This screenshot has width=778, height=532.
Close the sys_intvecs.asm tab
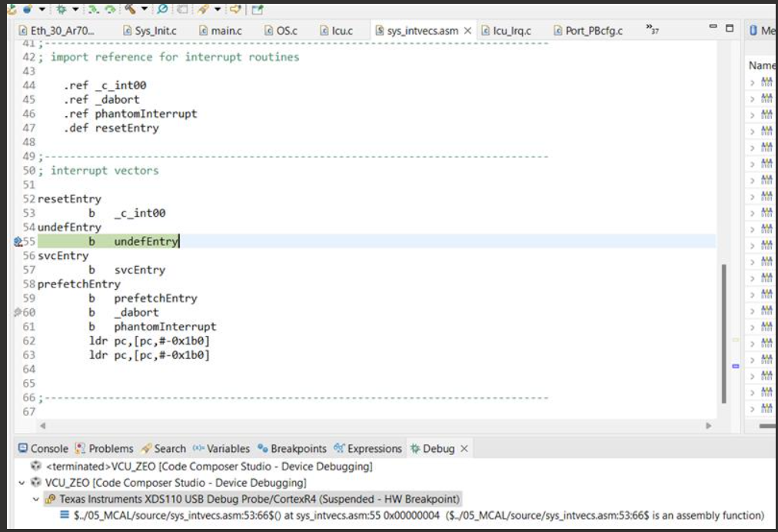[x=467, y=31]
